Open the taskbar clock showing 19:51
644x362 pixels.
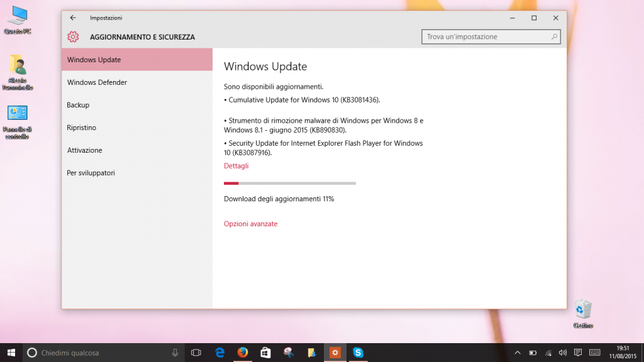click(623, 353)
